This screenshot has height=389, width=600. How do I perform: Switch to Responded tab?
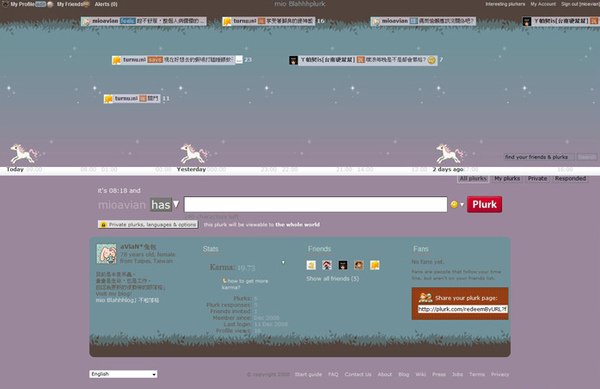[570, 179]
